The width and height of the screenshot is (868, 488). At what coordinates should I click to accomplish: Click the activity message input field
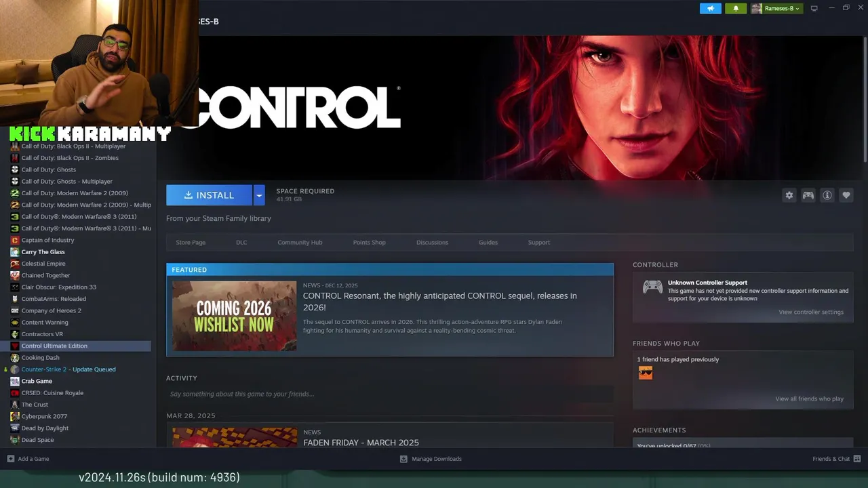(x=390, y=394)
